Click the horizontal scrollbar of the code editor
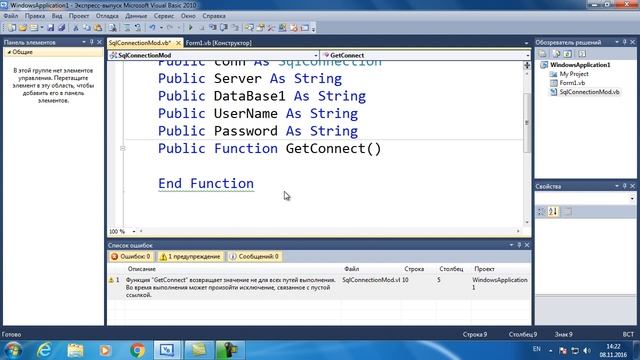Viewport: 640px width, 360px height. click(330, 231)
